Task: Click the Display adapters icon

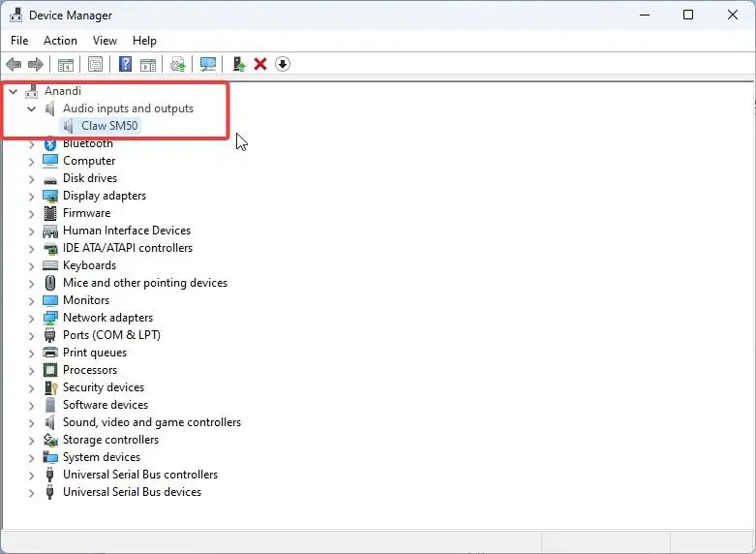Action: coord(50,196)
